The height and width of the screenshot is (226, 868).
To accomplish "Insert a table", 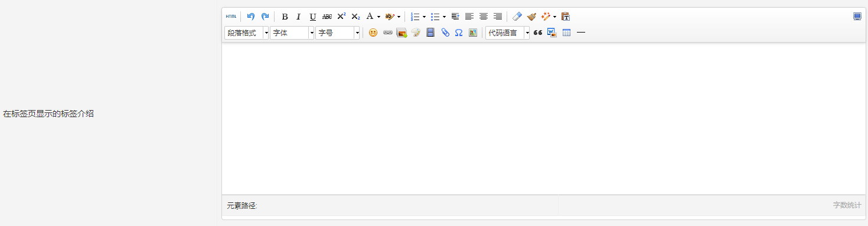I will tap(567, 33).
